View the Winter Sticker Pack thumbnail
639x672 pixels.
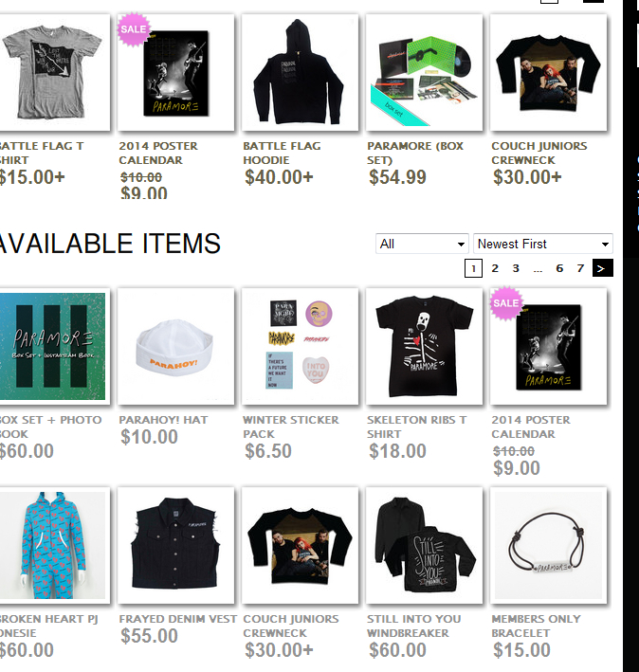[300, 346]
